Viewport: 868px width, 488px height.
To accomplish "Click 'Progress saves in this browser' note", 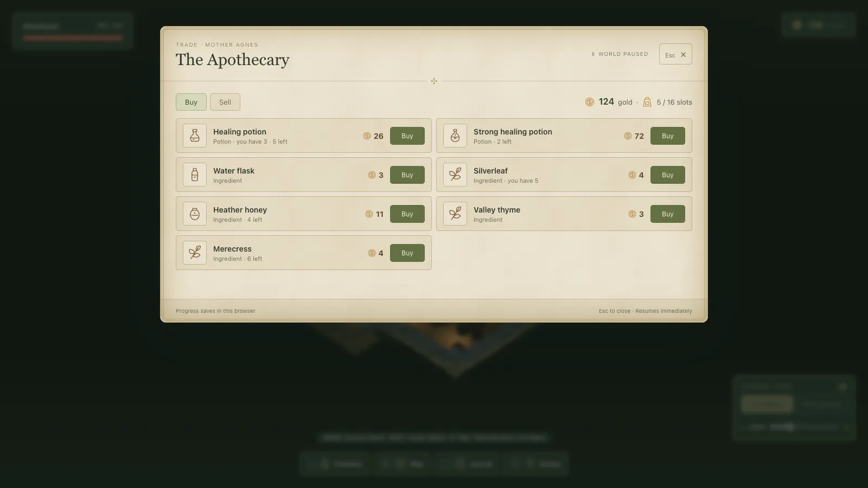I will [215, 311].
